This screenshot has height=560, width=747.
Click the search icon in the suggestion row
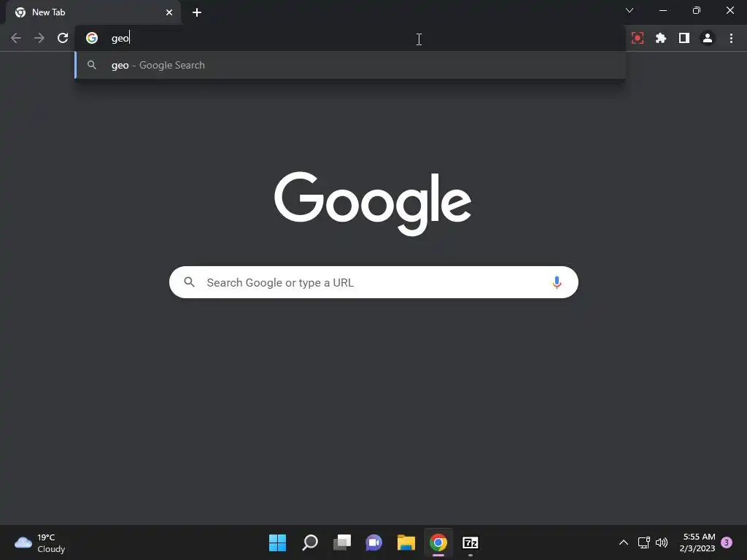[92, 65]
